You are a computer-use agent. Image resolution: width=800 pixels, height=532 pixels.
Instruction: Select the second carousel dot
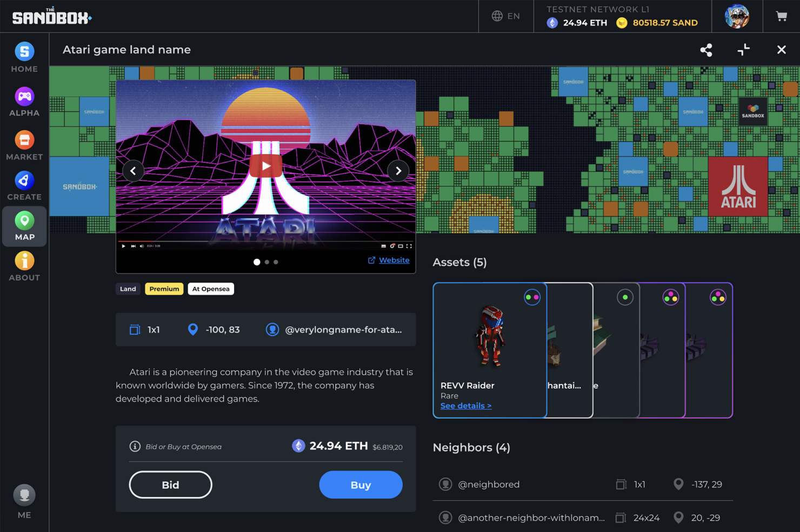click(x=267, y=262)
